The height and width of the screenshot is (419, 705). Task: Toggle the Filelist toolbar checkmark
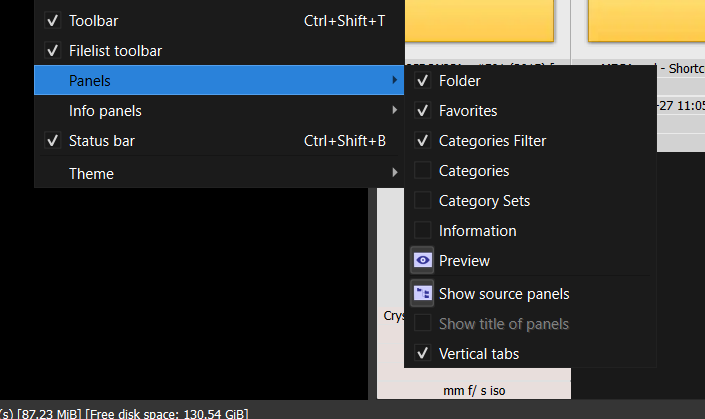52,50
